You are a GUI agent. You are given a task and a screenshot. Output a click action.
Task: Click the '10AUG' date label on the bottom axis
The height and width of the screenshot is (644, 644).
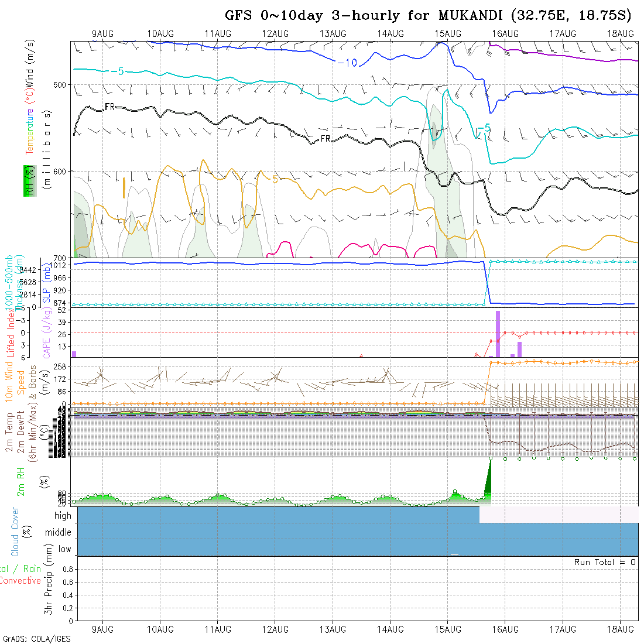(160, 629)
